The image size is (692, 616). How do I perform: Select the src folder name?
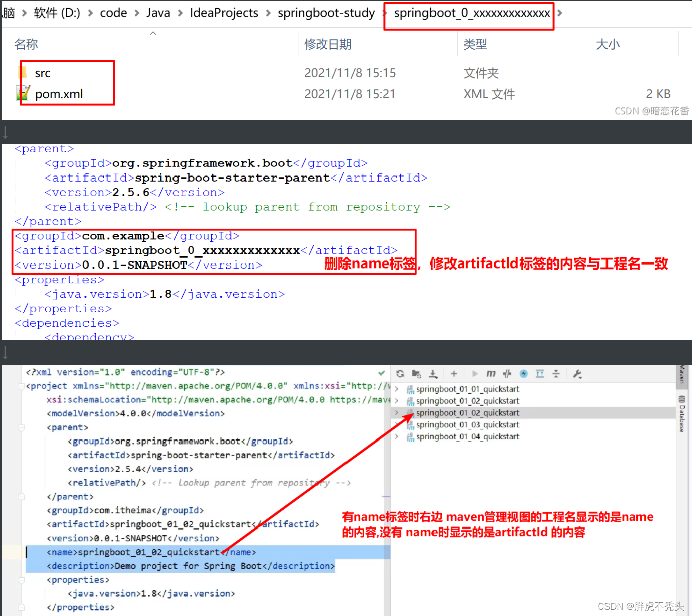pos(43,73)
